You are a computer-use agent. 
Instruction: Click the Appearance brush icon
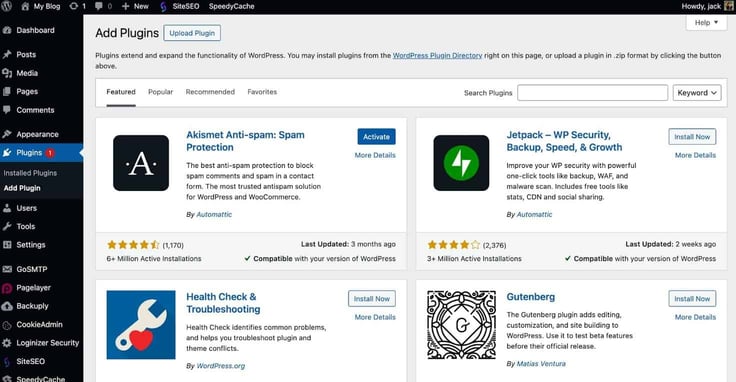pyautogui.click(x=7, y=134)
